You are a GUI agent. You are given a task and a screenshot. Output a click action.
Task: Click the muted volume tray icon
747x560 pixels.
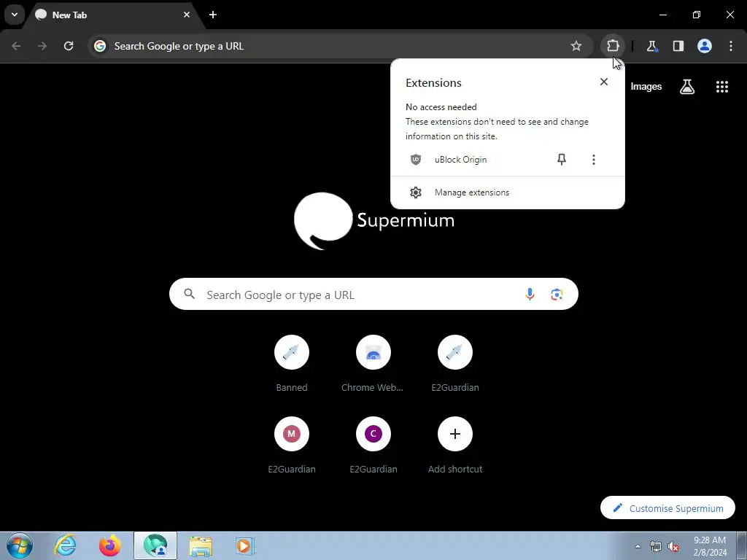tap(673, 547)
